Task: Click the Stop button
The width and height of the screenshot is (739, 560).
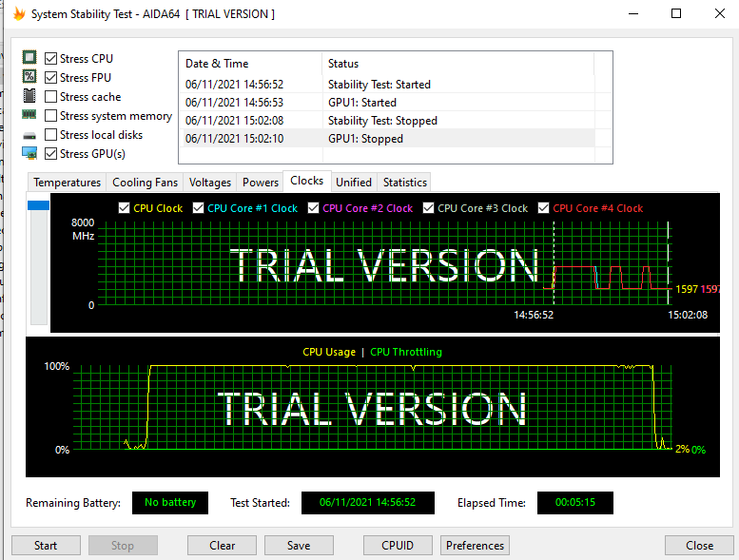Action: point(123,546)
